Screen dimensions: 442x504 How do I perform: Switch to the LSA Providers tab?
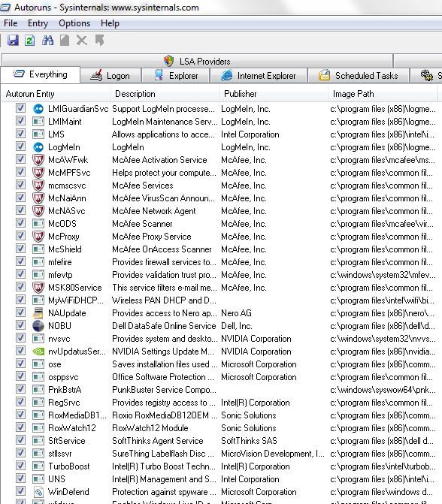(x=197, y=61)
